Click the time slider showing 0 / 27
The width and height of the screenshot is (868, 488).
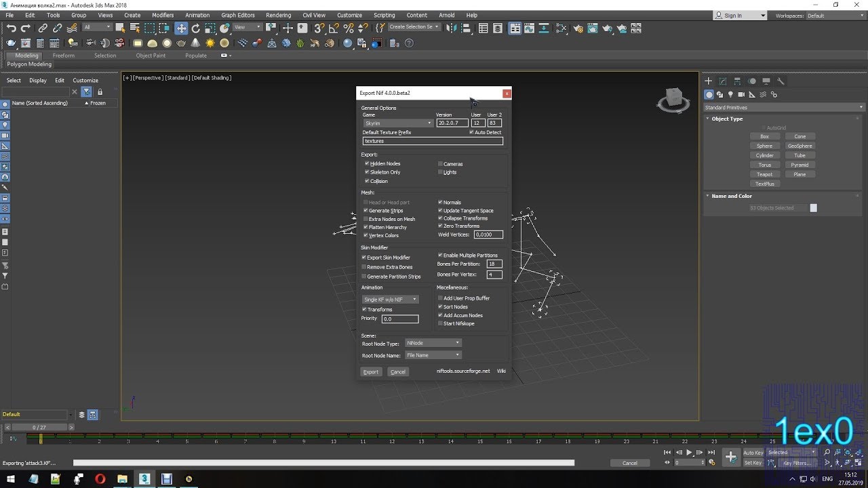pos(39,428)
